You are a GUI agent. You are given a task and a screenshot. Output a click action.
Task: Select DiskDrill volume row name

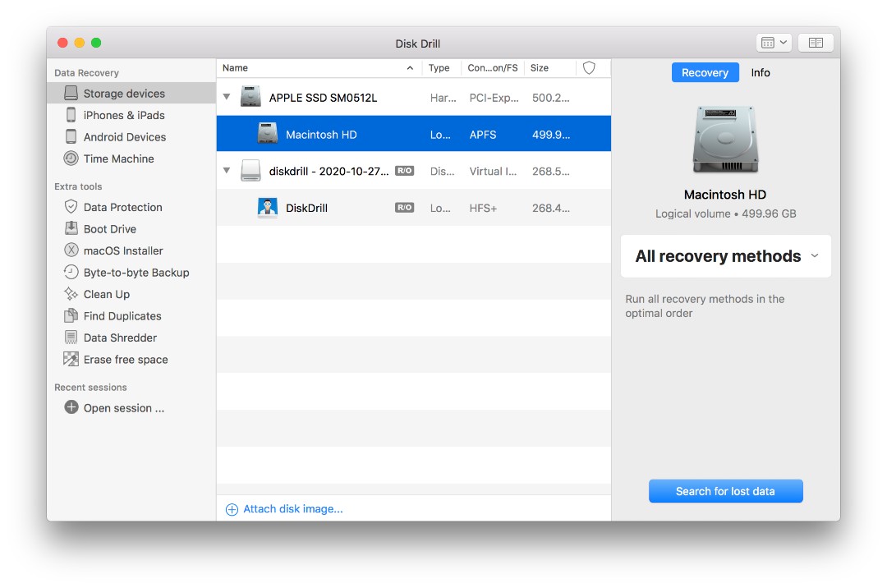coord(306,208)
